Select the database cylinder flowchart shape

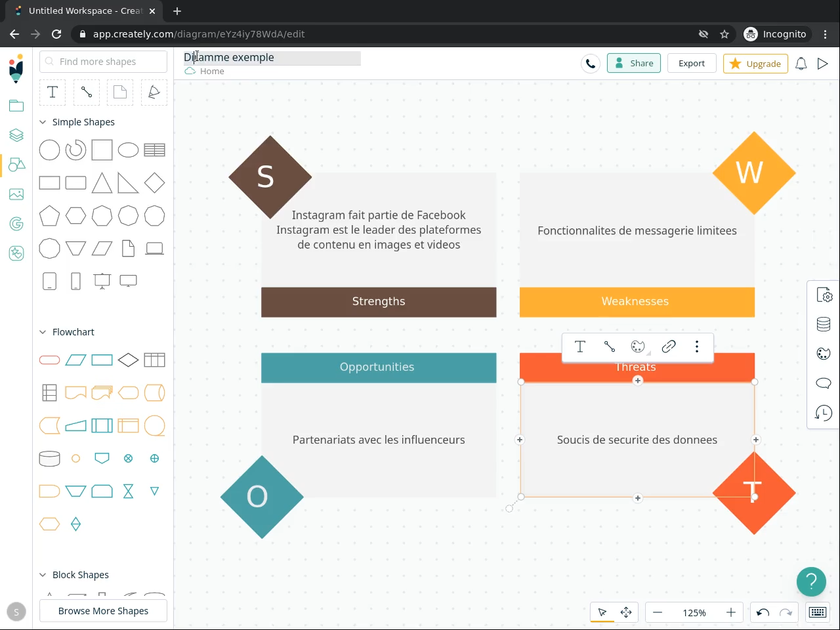49,459
